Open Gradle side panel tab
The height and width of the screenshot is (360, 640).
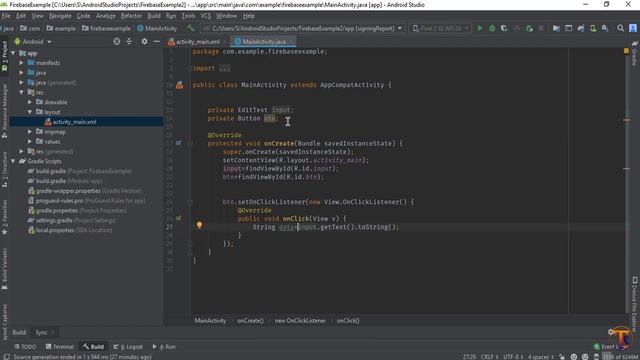point(635,53)
